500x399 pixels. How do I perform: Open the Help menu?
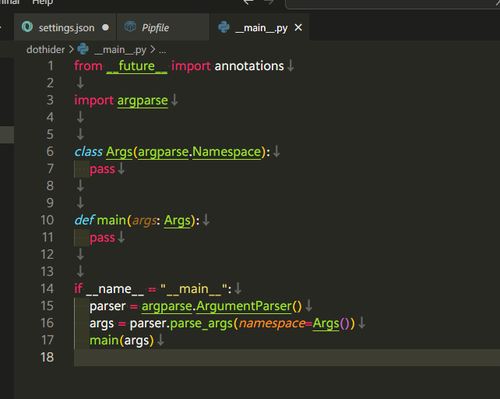[43, 3]
